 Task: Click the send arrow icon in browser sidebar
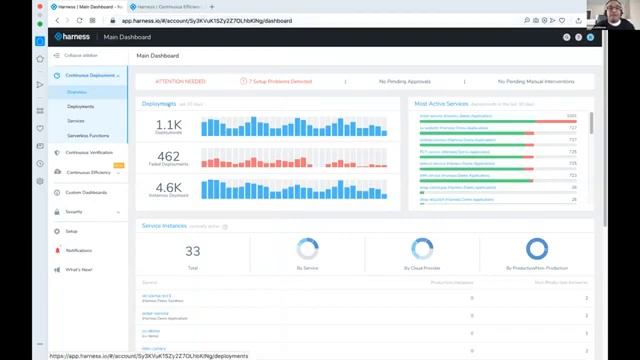coord(40,84)
